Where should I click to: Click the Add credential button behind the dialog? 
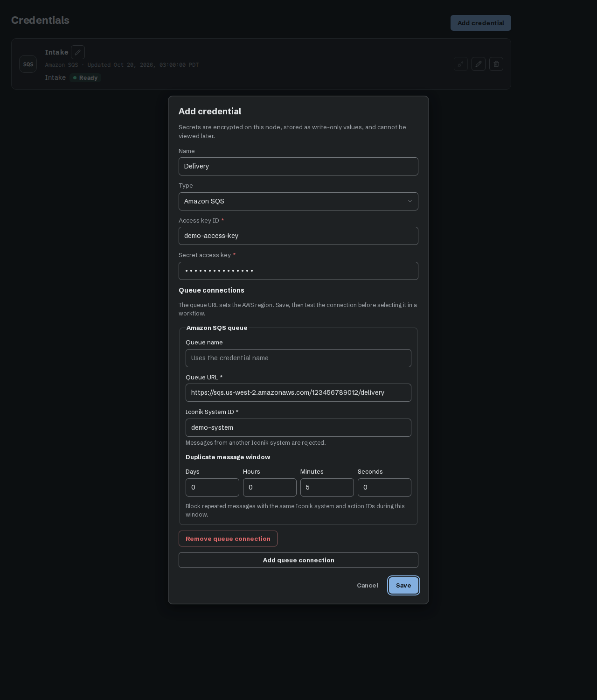(x=481, y=23)
